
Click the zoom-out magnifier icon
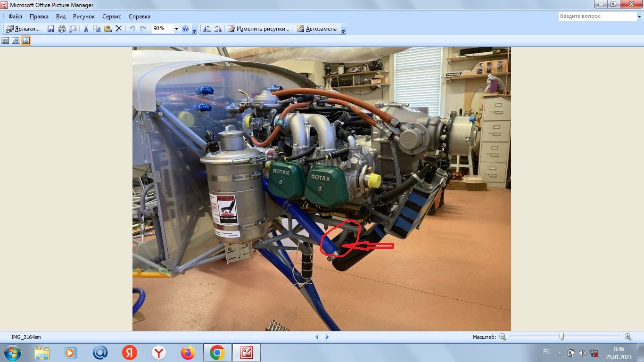pos(503,337)
